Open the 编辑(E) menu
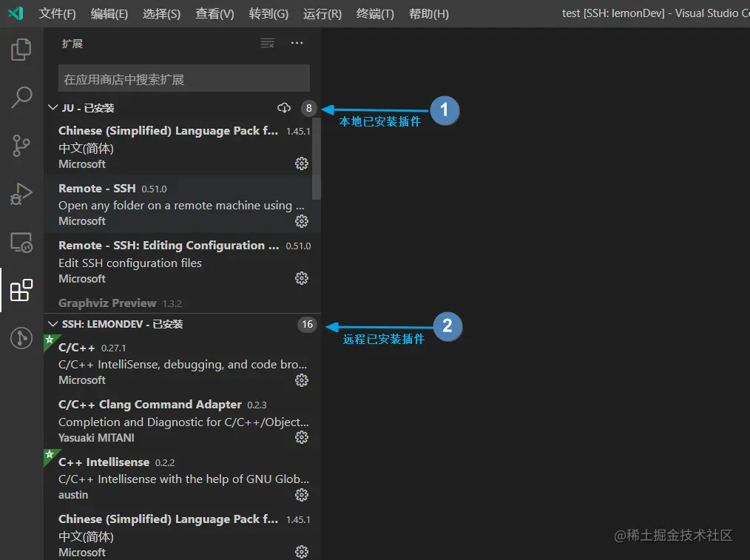Viewport: 750px width, 560px height. click(x=109, y=13)
